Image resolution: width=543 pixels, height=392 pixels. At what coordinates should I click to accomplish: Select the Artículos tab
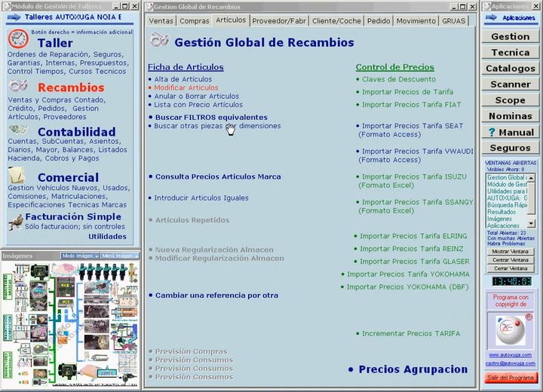pos(231,20)
